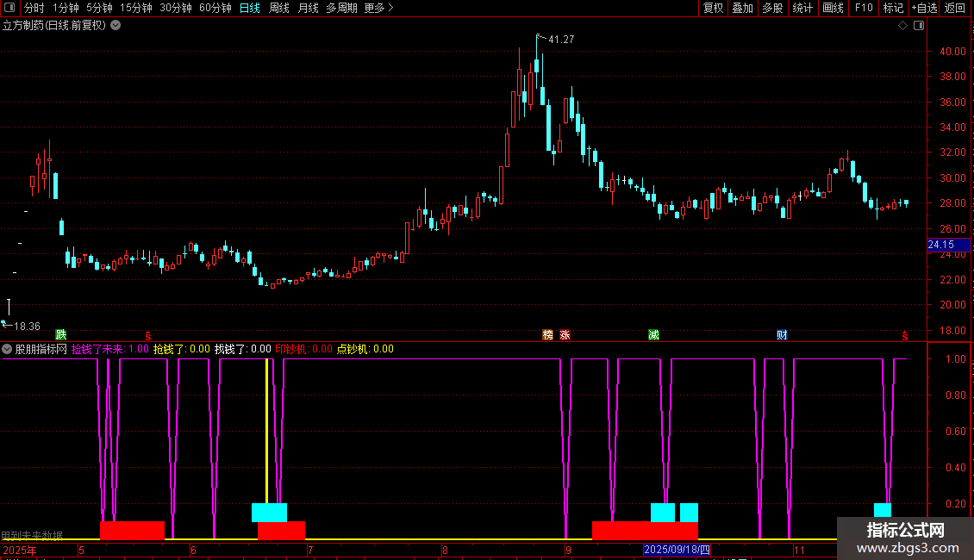Switch to 分时 intraday view

[34, 8]
